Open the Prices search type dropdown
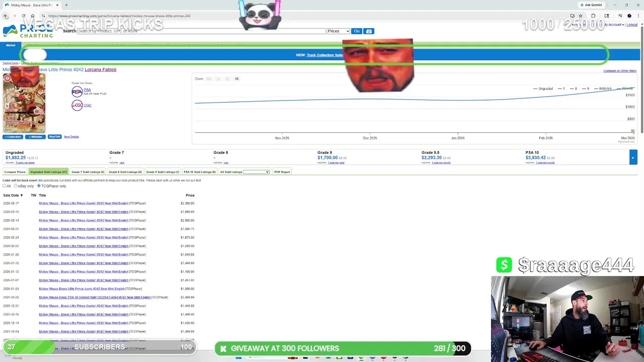 (x=338, y=31)
